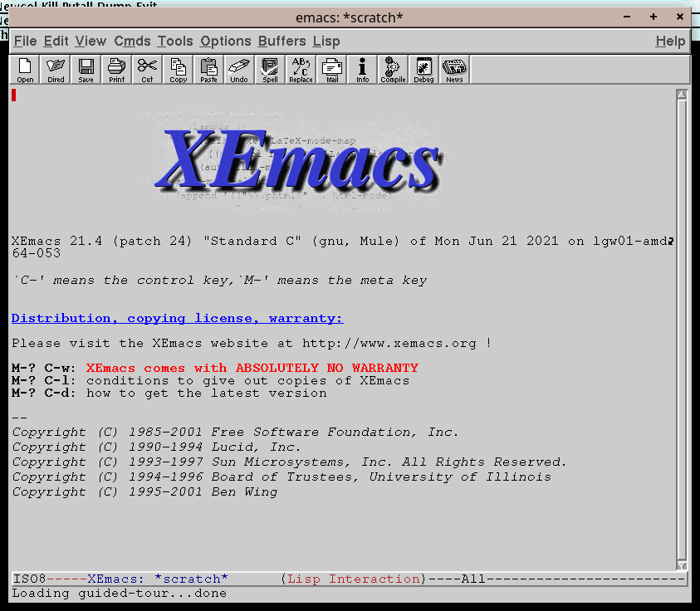Click Copyright 1990-1994 Lucid, Inc. line
700x611 pixels.
click(156, 447)
